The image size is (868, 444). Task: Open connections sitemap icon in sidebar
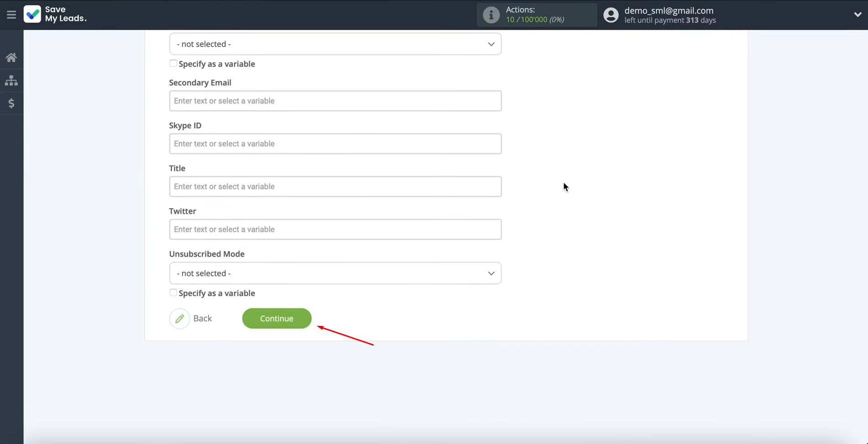[x=11, y=81]
